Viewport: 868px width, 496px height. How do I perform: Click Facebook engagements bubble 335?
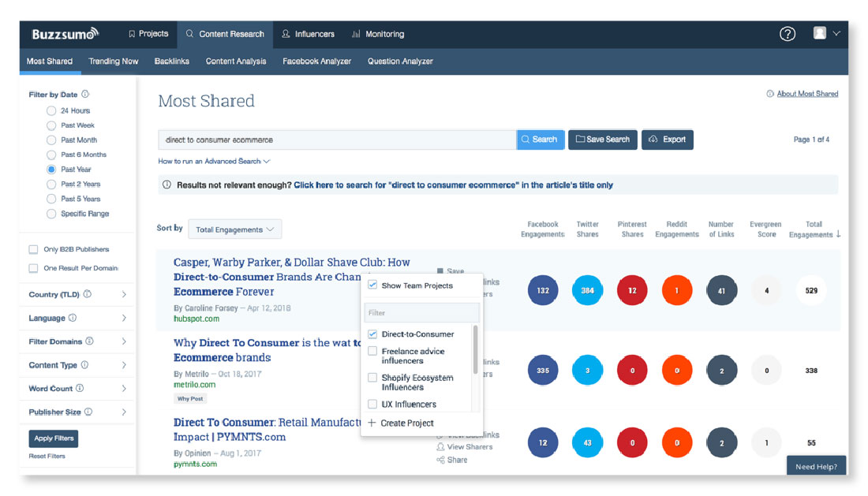[x=543, y=371]
